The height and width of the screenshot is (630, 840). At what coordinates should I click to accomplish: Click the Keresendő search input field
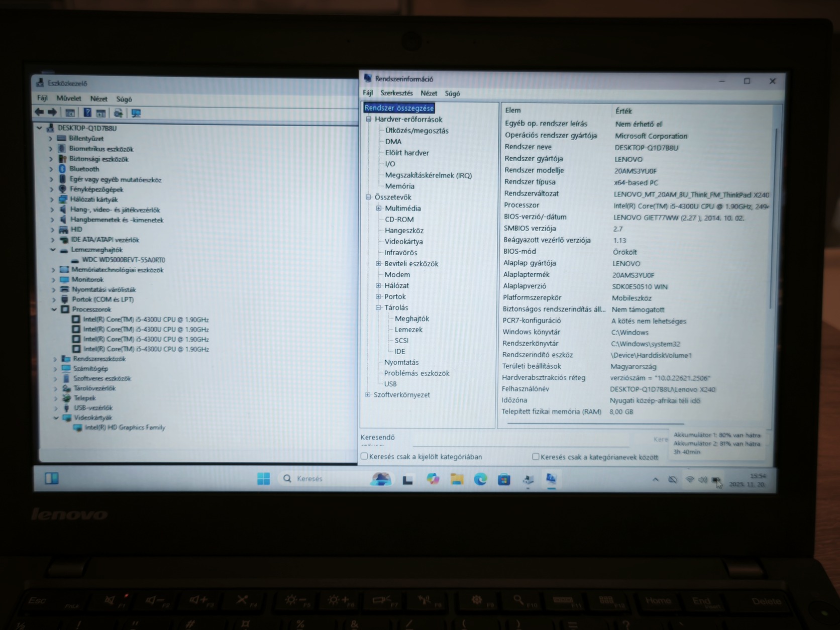[520, 439]
